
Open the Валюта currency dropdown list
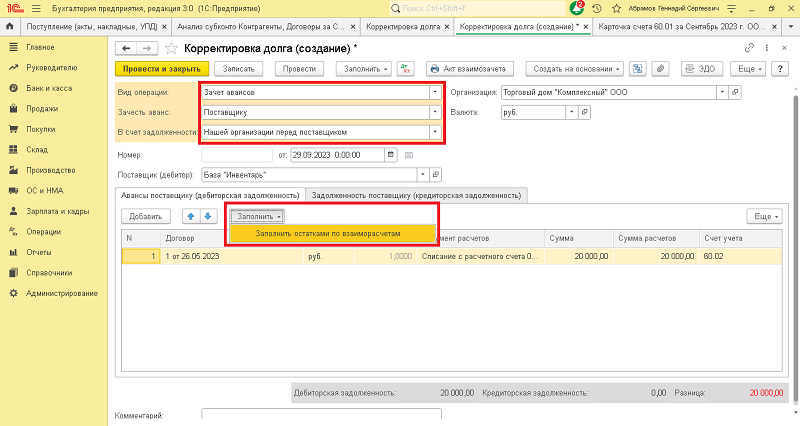coord(571,113)
